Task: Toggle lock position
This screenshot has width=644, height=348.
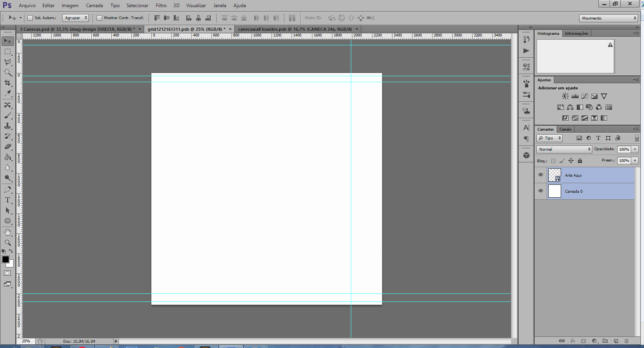Action: [x=571, y=161]
